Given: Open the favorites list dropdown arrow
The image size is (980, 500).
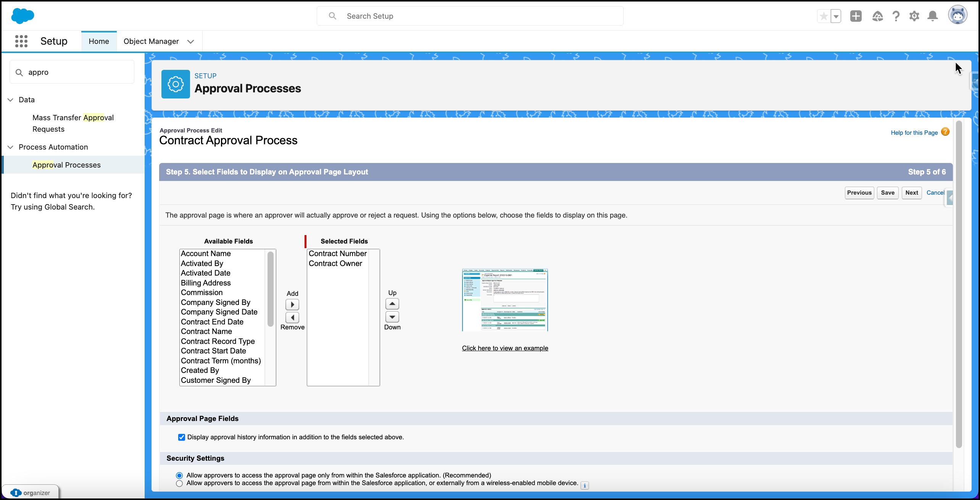Looking at the screenshot, I should coord(836,16).
